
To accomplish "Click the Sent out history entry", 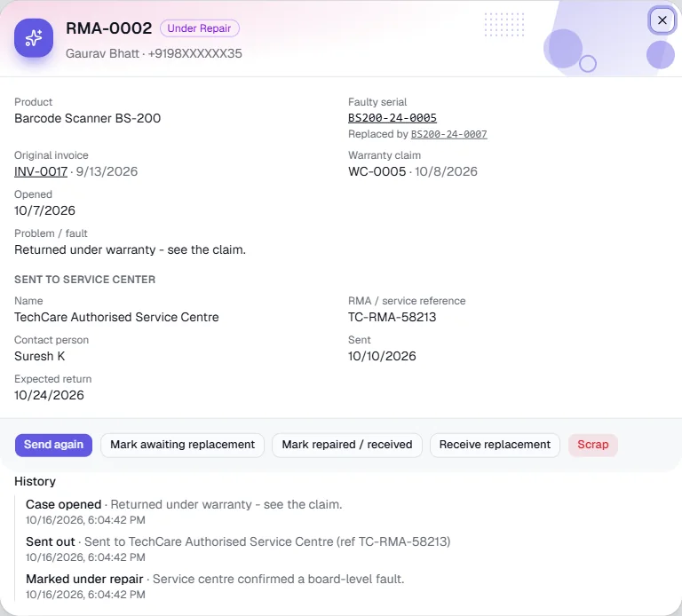I will [x=238, y=549].
